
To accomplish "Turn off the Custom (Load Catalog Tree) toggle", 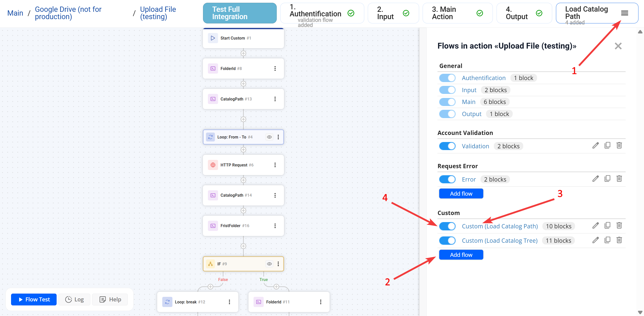I will pos(447,240).
